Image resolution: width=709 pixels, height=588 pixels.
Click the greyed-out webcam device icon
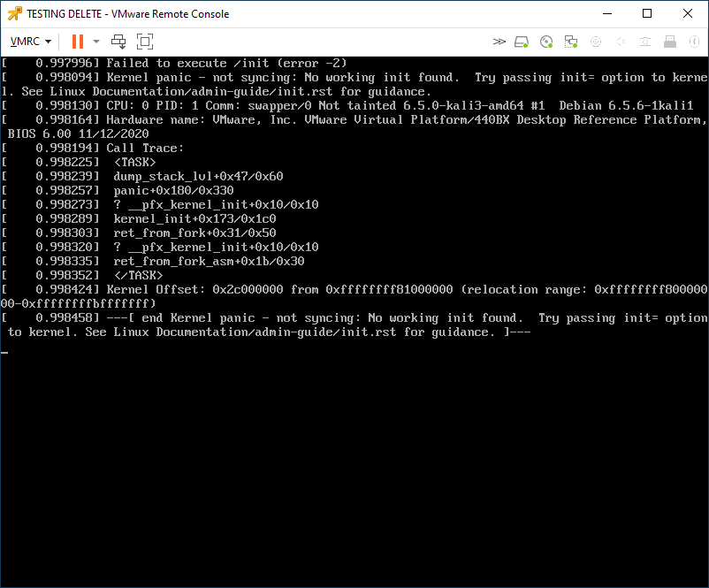596,42
